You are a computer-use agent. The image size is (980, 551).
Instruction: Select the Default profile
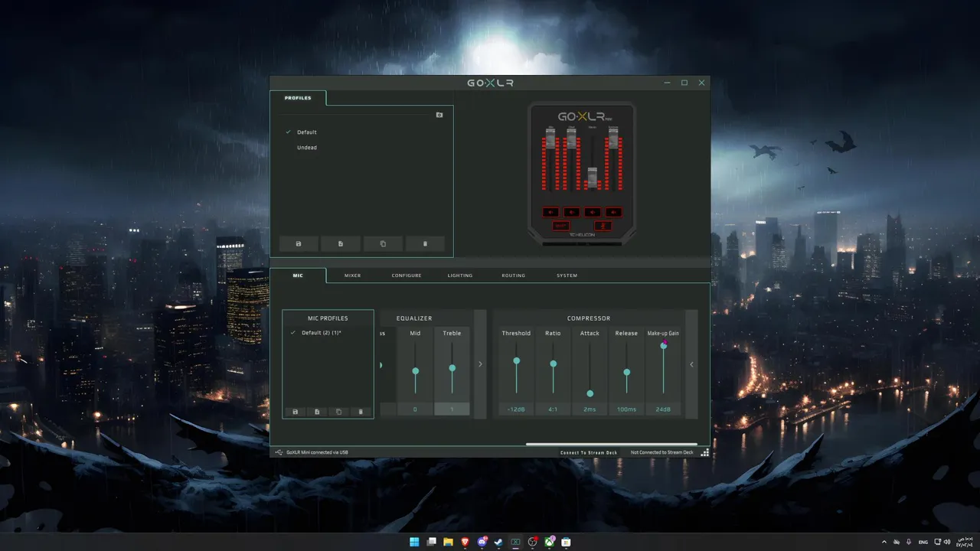(x=307, y=132)
